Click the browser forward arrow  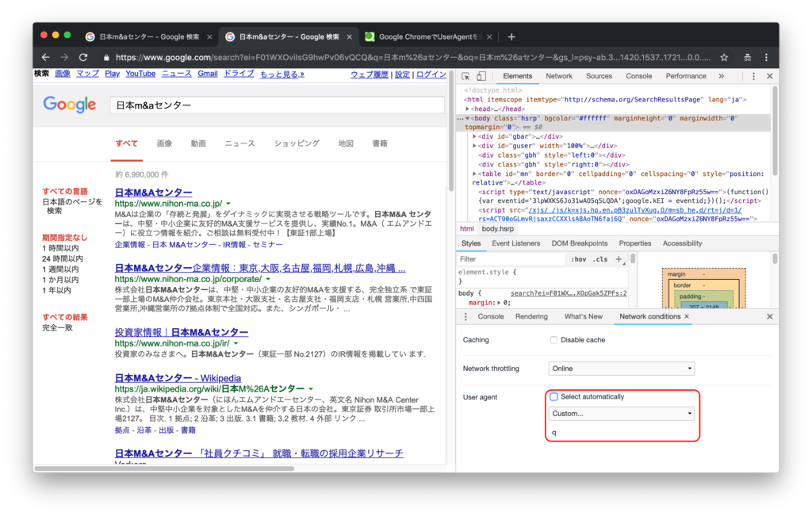[x=64, y=57]
